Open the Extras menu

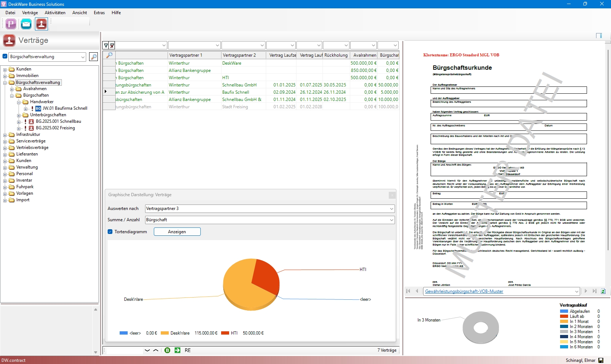pyautogui.click(x=99, y=13)
